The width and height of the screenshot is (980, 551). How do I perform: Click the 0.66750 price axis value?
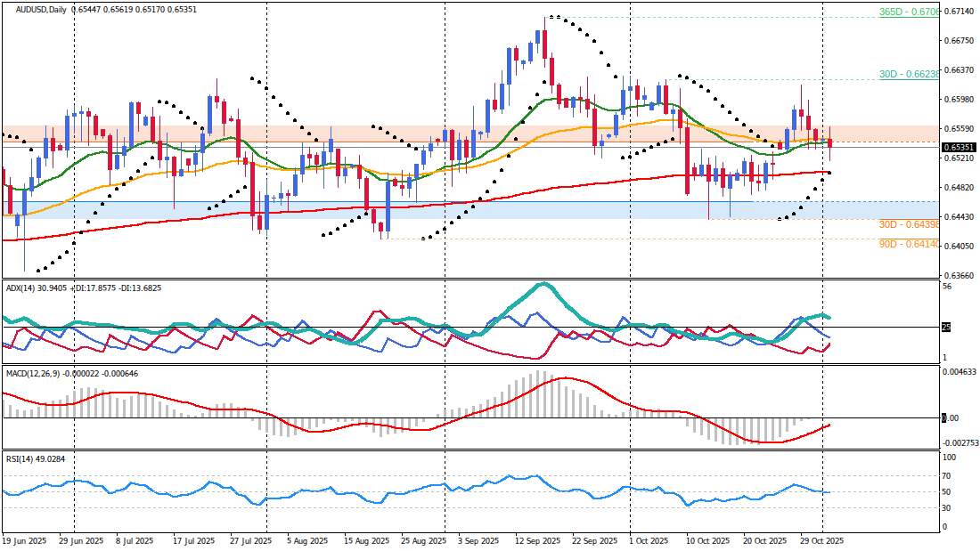click(x=959, y=41)
